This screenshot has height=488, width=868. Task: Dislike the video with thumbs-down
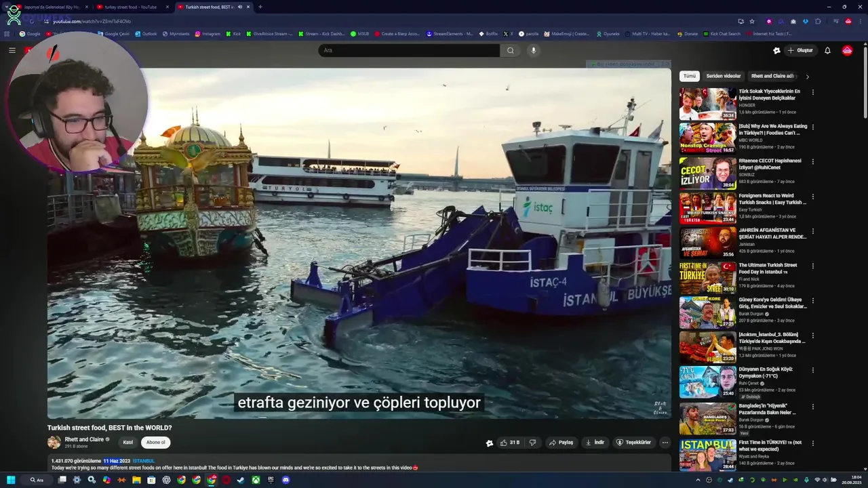pyautogui.click(x=533, y=443)
